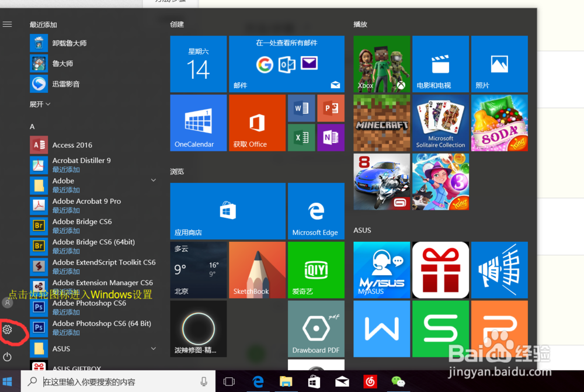
Task: Click the 浏览 group heading
Action: 177,172
